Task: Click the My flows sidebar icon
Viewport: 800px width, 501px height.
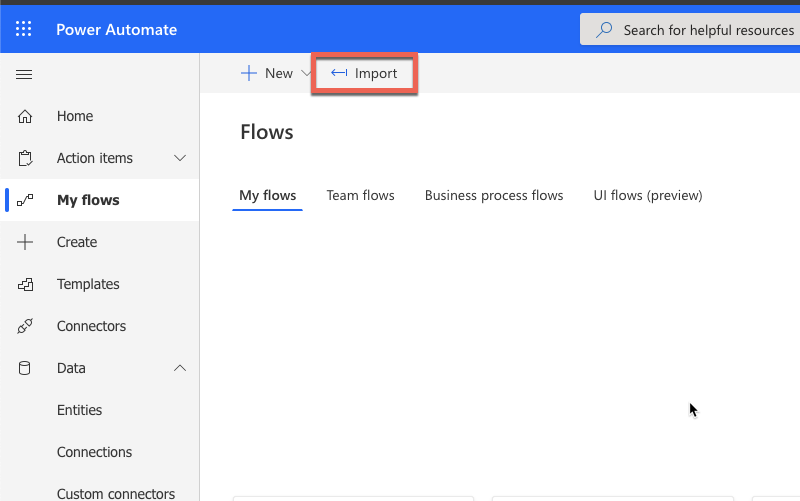Action: [25, 200]
